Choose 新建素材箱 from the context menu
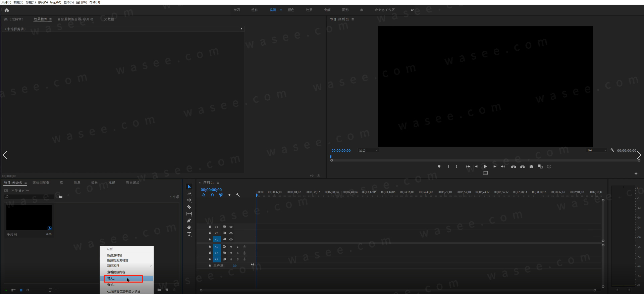Screen dimensions: 644x294 click(127, 255)
